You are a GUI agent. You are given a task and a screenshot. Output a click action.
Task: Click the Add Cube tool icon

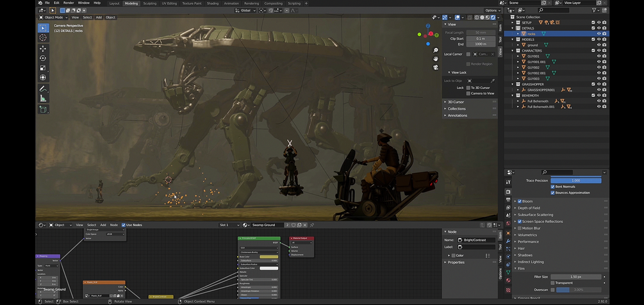tap(43, 110)
